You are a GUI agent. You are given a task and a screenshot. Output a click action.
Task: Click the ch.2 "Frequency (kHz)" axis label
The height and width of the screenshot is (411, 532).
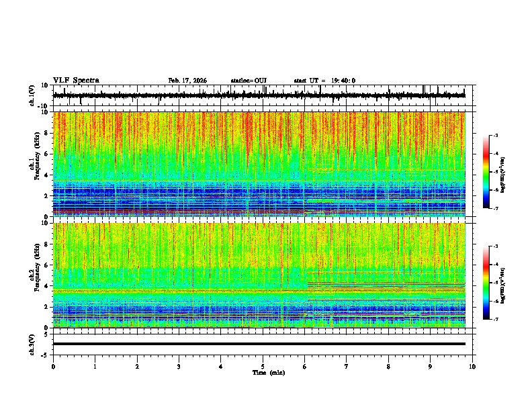pyautogui.click(x=37, y=267)
